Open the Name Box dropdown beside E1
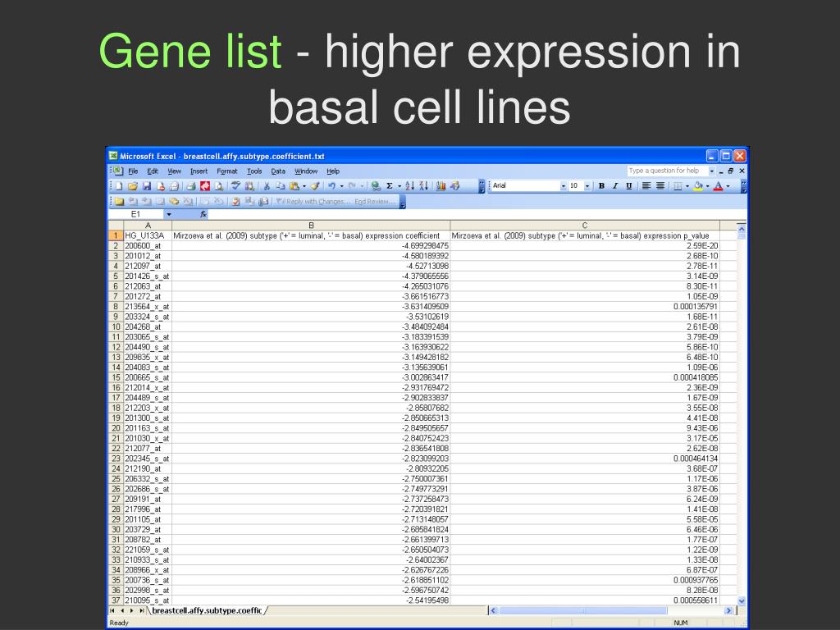Screen dimensions: 840x630 pyautogui.click(x=169, y=214)
